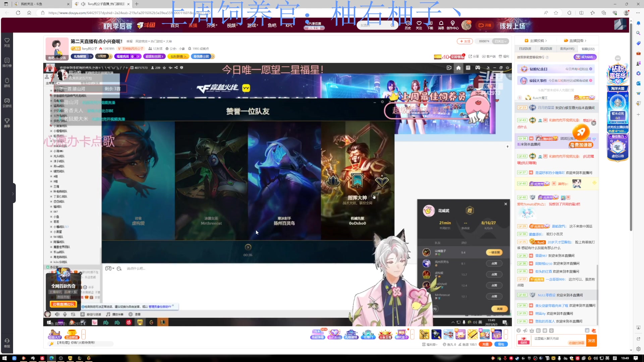
Task: Expand the left sidebar arrow handle
Action: [x=13, y=193]
